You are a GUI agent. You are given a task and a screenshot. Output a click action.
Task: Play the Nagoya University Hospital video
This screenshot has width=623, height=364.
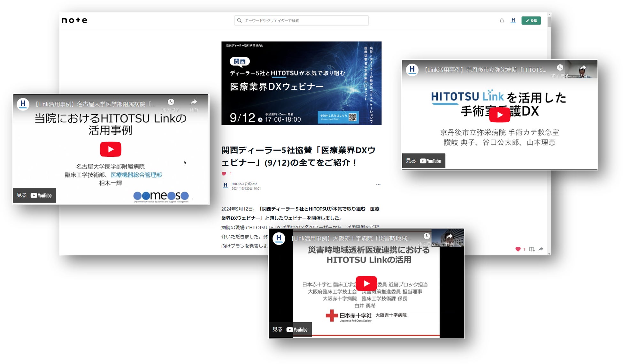click(110, 149)
